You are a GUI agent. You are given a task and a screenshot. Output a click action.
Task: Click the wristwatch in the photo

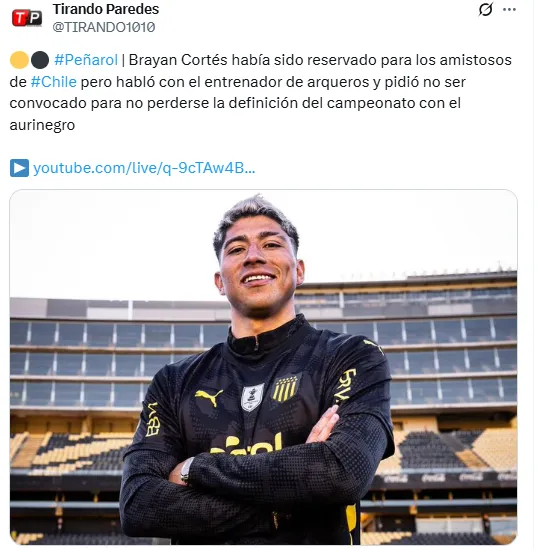click(187, 472)
